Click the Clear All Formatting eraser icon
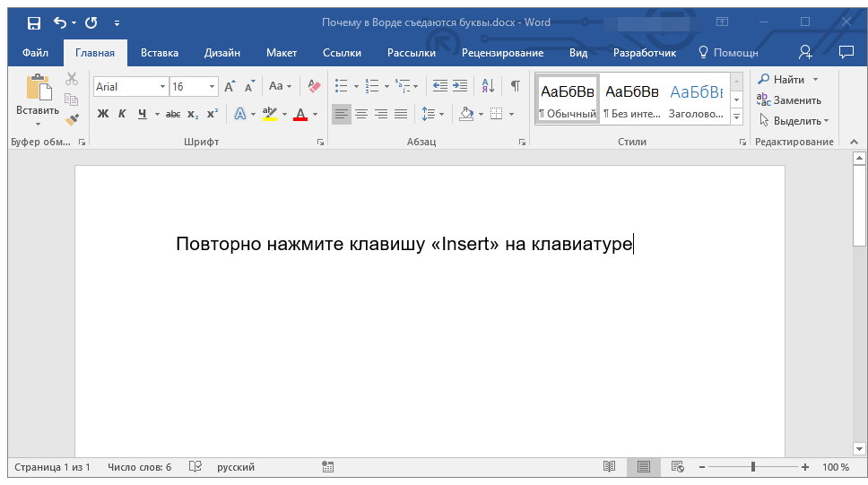 pos(313,86)
